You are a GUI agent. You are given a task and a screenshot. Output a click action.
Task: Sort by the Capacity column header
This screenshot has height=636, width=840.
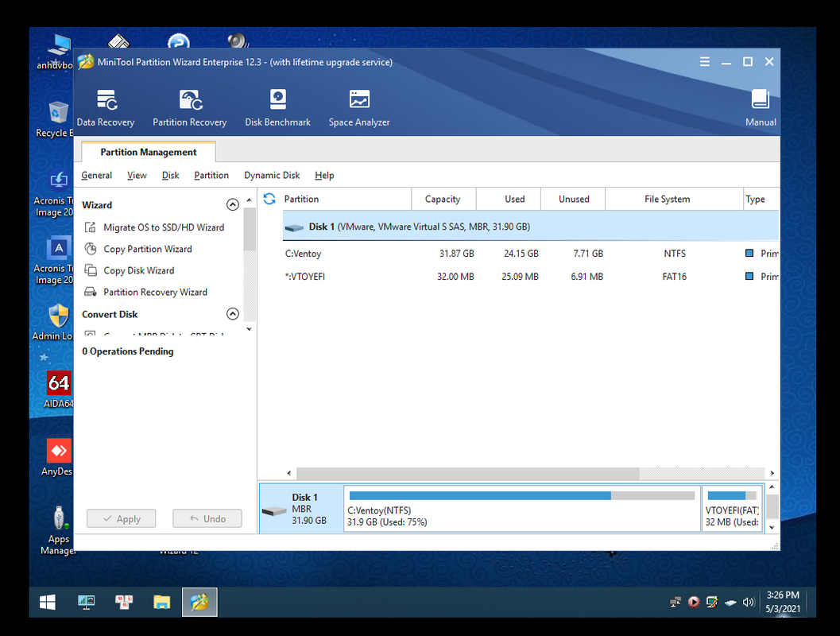pyautogui.click(x=443, y=199)
